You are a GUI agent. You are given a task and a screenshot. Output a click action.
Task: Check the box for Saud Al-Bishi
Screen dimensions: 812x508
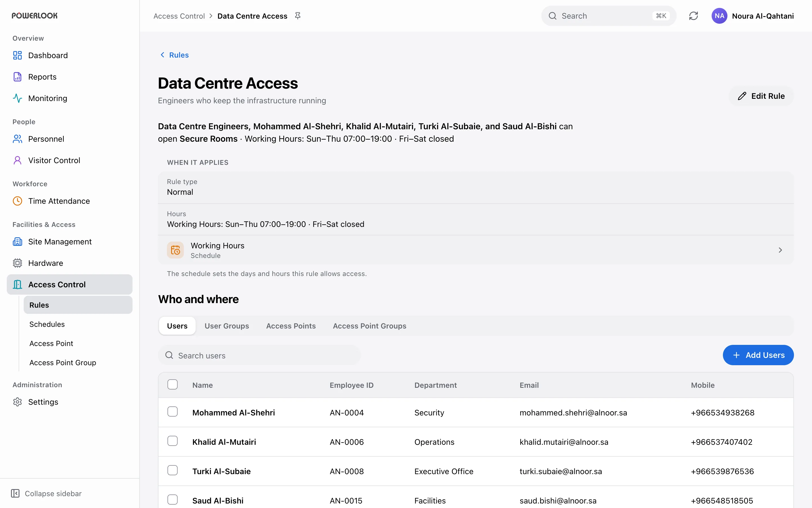click(x=173, y=500)
